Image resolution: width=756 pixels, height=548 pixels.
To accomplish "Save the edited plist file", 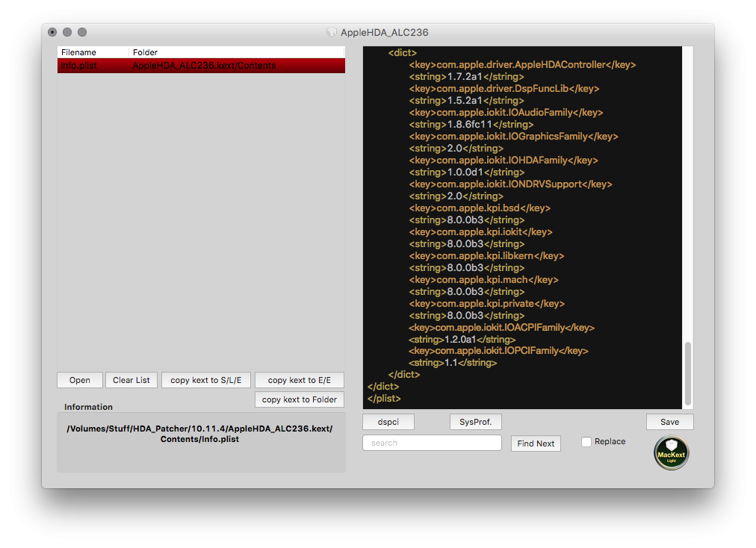I will 669,422.
